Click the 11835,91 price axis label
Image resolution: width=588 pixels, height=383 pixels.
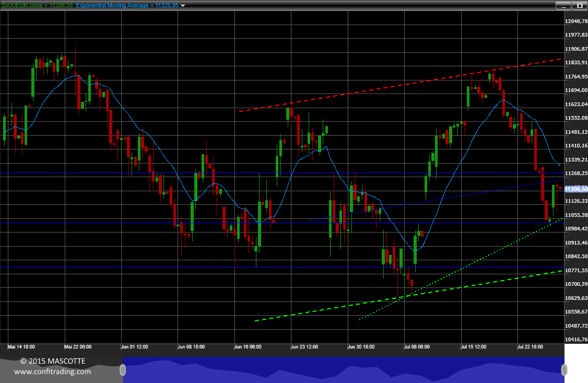pyautogui.click(x=576, y=63)
